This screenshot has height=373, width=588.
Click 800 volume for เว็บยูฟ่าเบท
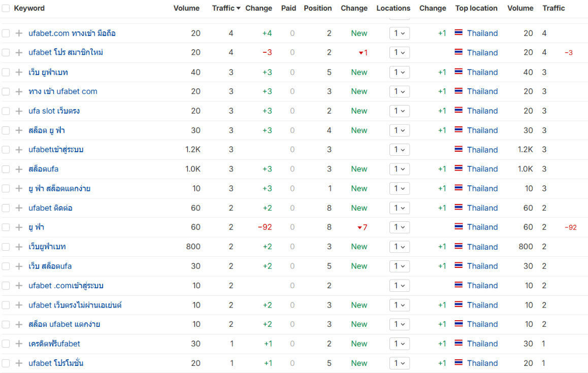pos(193,247)
